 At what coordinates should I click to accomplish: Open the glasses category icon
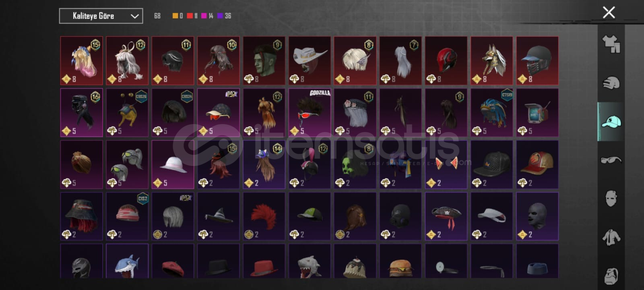tap(611, 160)
